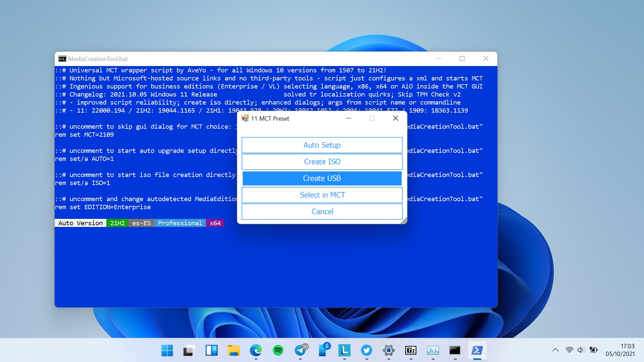Image resolution: width=644 pixels, height=362 pixels.
Task: Switch to Command Prompt in taskbar
Action: click(x=455, y=351)
